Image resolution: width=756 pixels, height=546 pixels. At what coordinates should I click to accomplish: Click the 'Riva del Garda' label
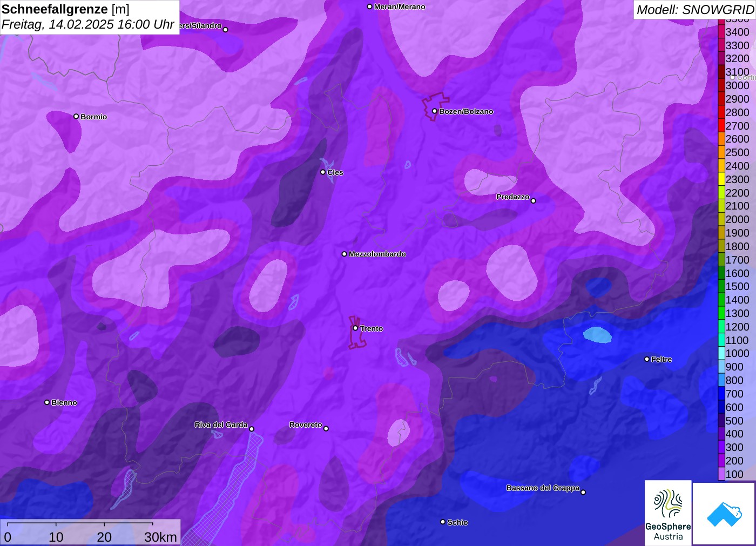coord(221,424)
